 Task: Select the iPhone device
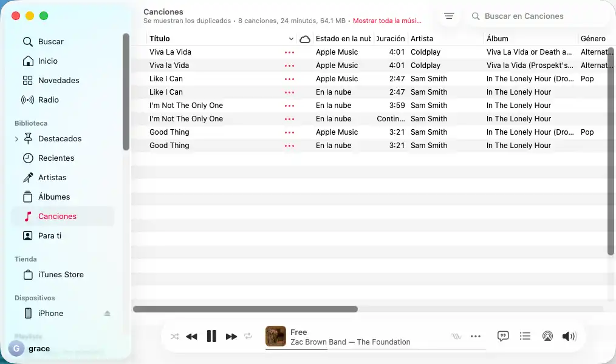(x=44, y=314)
